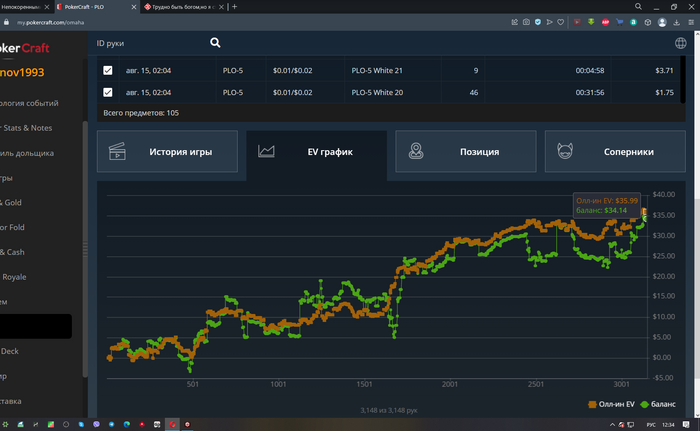Open the 'Royale' sidebar item

[14, 277]
